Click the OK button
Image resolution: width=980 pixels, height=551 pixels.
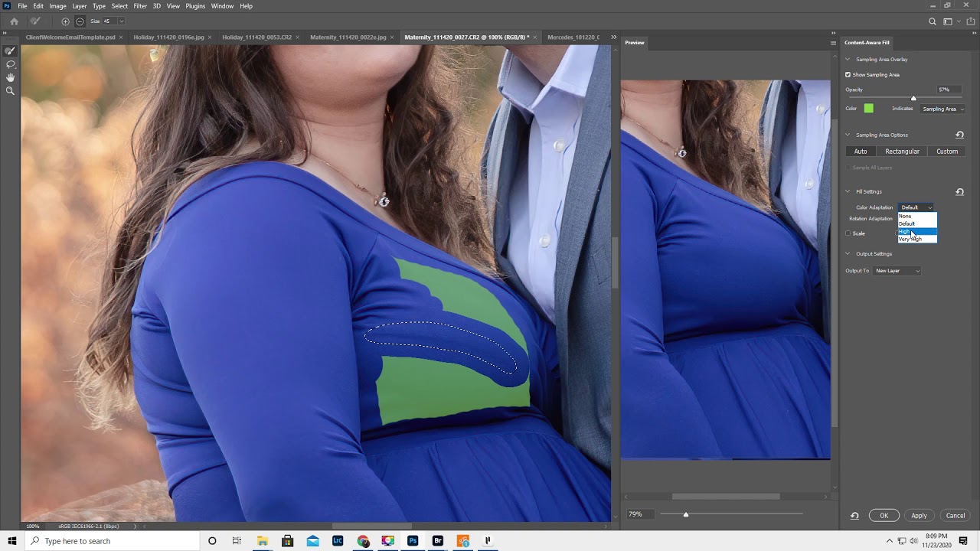click(x=884, y=516)
